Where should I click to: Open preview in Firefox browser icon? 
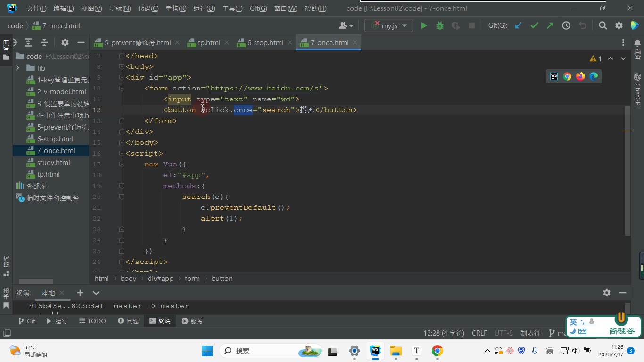tap(580, 76)
